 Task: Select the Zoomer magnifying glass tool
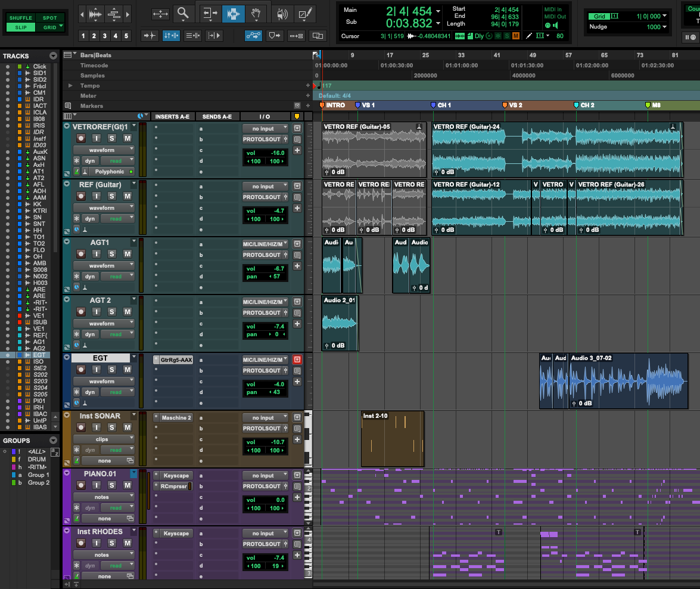[x=183, y=13]
